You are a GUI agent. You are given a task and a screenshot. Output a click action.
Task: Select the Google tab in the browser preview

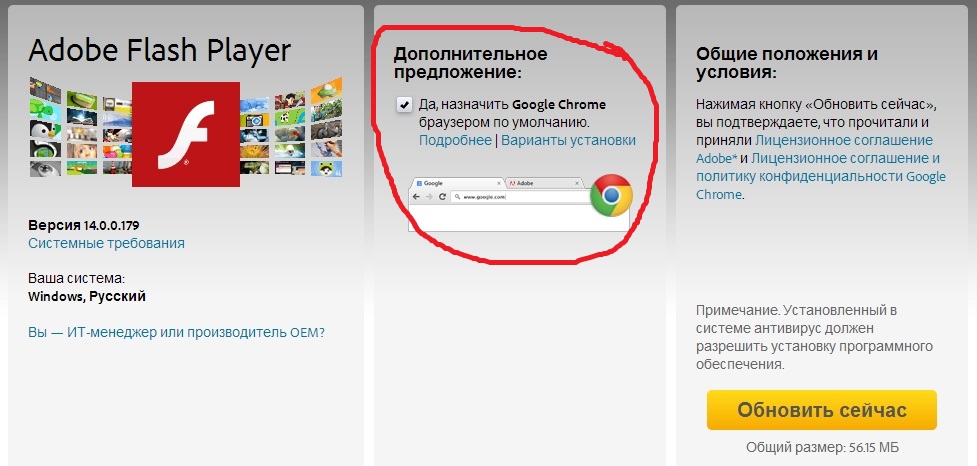tap(458, 184)
